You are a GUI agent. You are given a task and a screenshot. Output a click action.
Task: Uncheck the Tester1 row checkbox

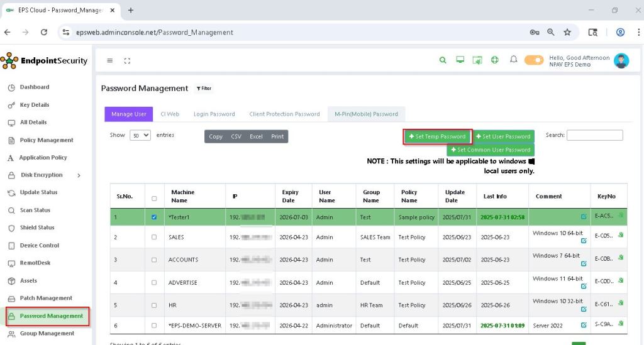point(154,217)
